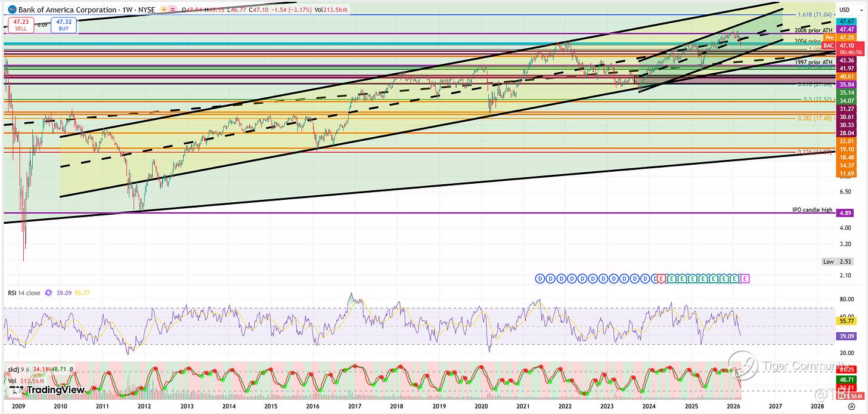The image size is (868, 414).
Task: Click the 40.61 orange price label
Action: tap(846, 77)
